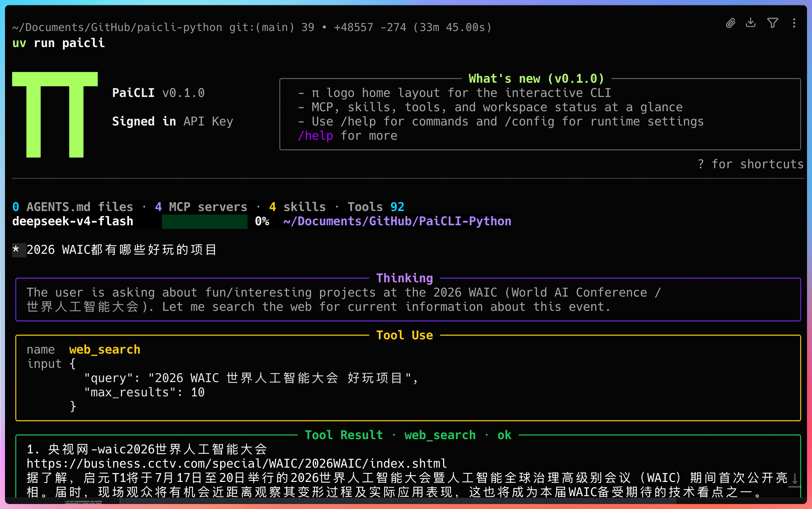Image resolution: width=812 pixels, height=509 pixels.
Task: Click 'Signed in API Key' text
Action: [173, 122]
